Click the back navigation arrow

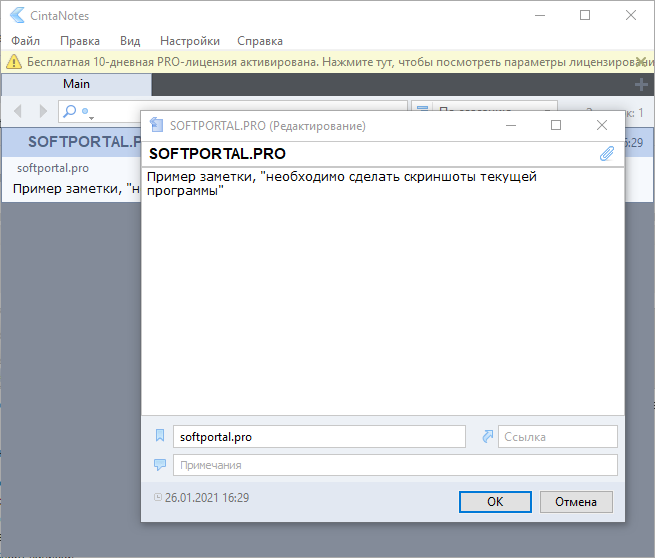18,111
